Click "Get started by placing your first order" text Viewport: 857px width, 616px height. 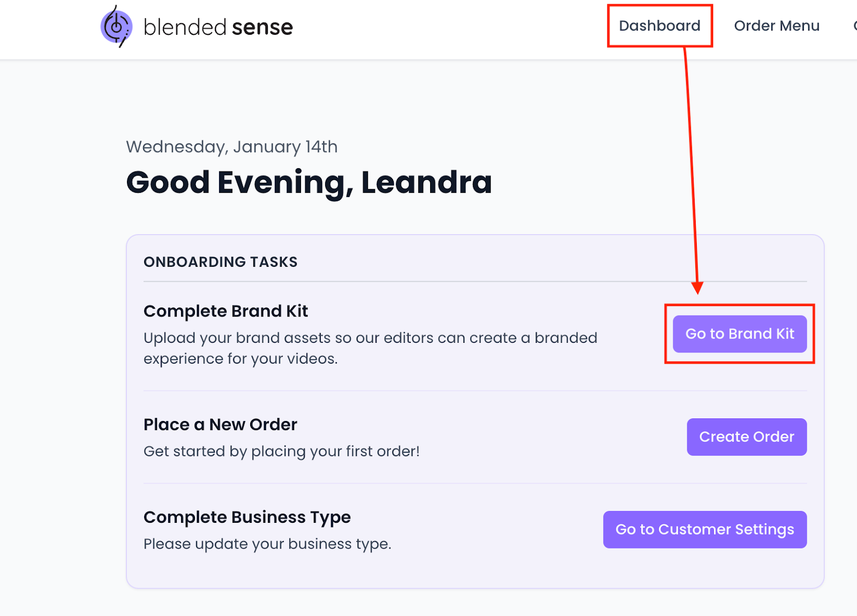click(281, 452)
